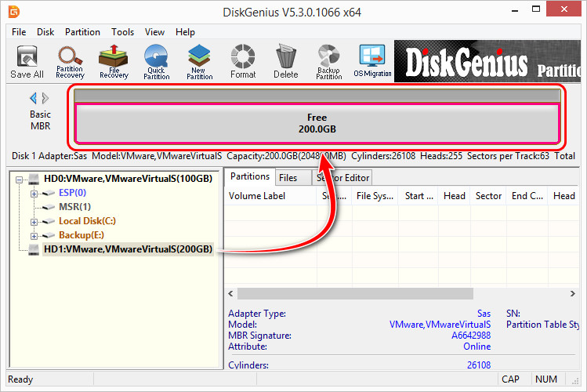Select Local Disk(C:) in the tree
The height and width of the screenshot is (392, 587).
[87, 221]
